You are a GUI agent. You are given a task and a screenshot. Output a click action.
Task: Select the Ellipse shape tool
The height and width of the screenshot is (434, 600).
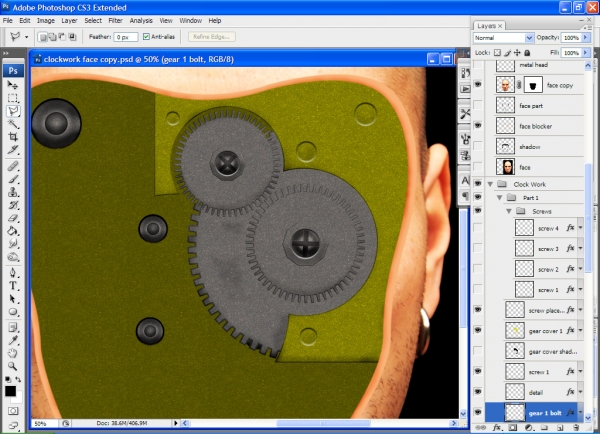click(x=13, y=312)
